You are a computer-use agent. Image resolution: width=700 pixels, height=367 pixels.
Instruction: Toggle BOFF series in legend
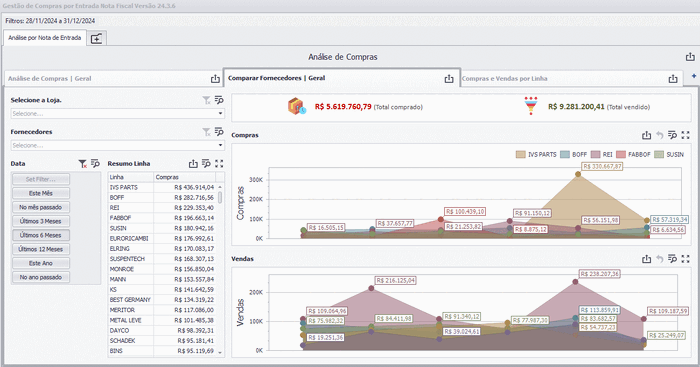[574, 154]
